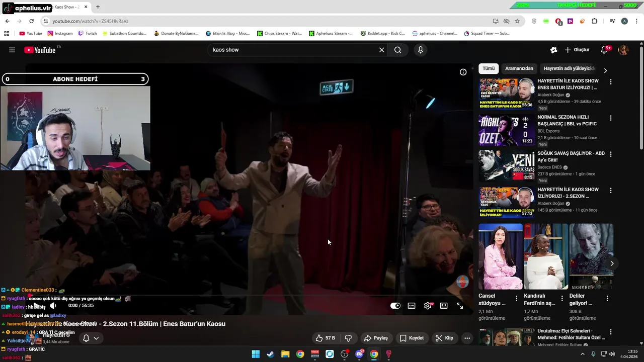Launch Steam from taskbar
This screenshot has width=644, height=362.
click(x=270, y=354)
